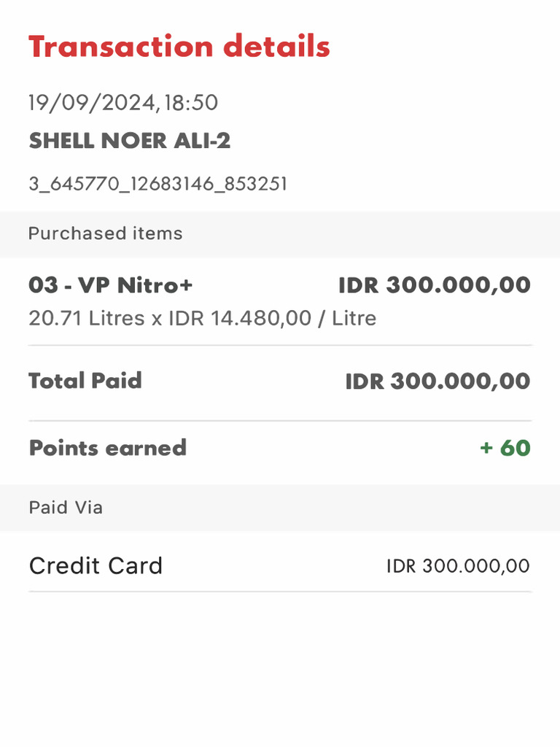Viewport: 560px width, 747px height.
Task: Tap the SHELL NOER ALI-2 station name
Action: tap(129, 141)
